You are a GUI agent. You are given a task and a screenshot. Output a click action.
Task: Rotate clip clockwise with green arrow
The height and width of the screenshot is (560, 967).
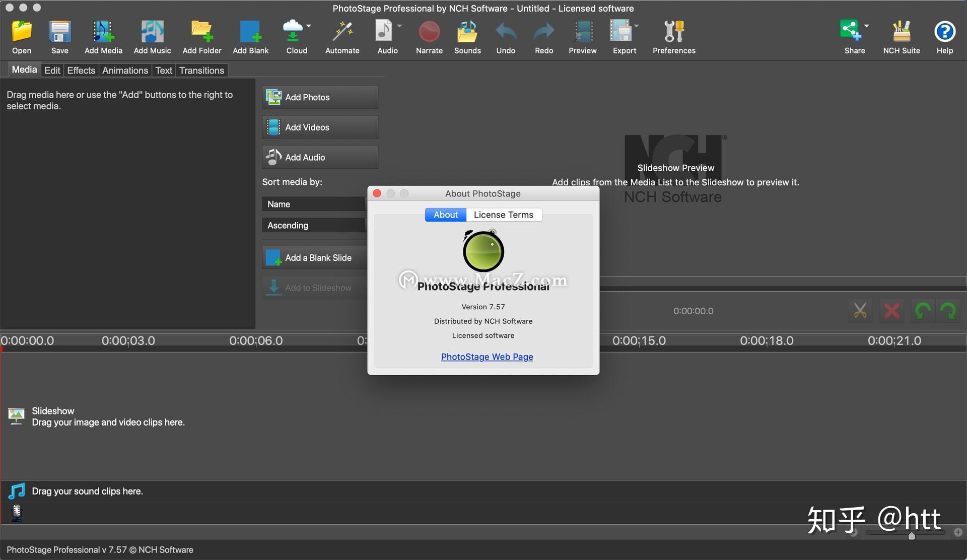coord(948,311)
